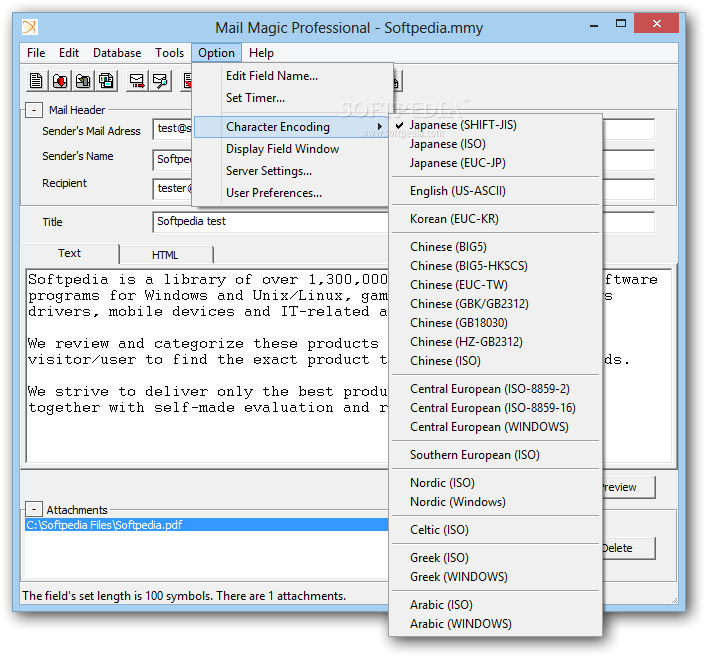Click the Sender's Name input field
This screenshot has height=657, width=706.
click(x=173, y=160)
